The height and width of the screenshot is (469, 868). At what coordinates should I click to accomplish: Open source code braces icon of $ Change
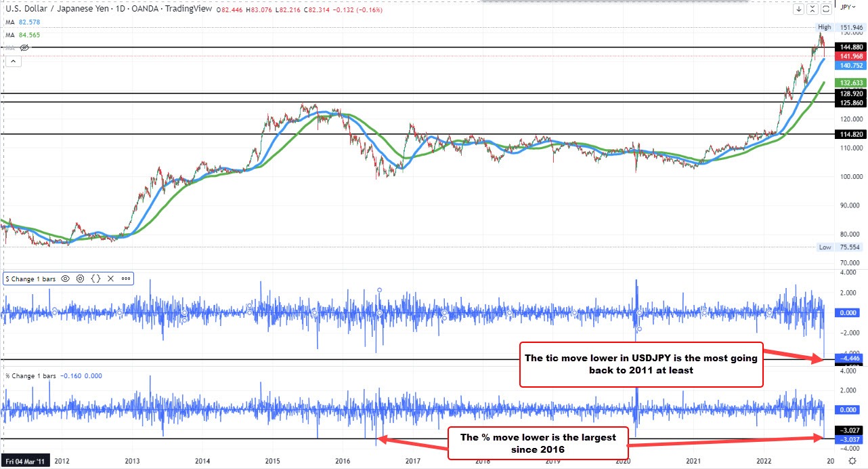click(x=95, y=279)
